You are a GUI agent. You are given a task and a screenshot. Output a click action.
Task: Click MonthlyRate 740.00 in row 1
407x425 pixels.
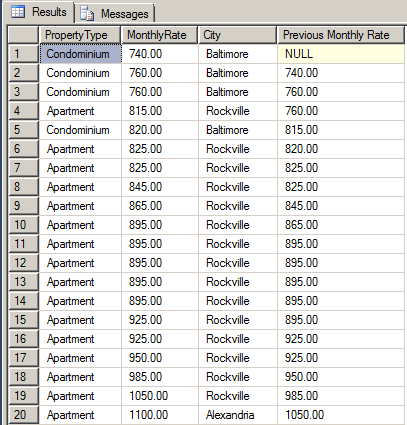(x=160, y=54)
